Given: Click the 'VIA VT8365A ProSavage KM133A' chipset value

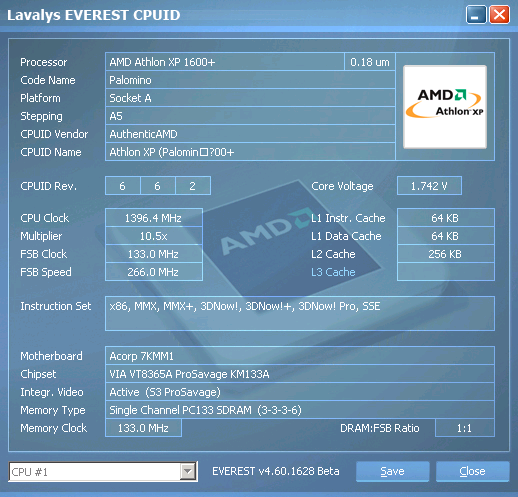Looking at the screenshot, I should [300, 374].
